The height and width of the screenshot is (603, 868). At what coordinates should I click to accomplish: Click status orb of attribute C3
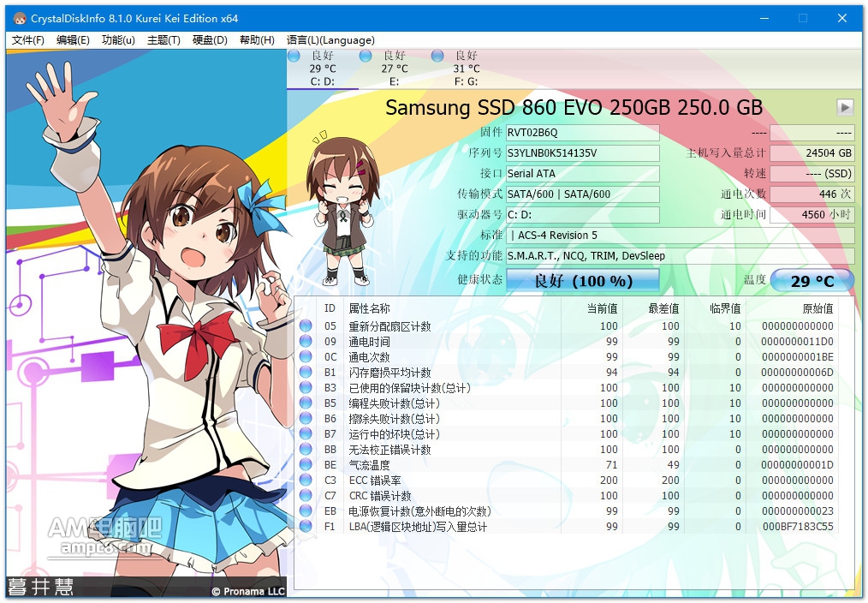[306, 480]
